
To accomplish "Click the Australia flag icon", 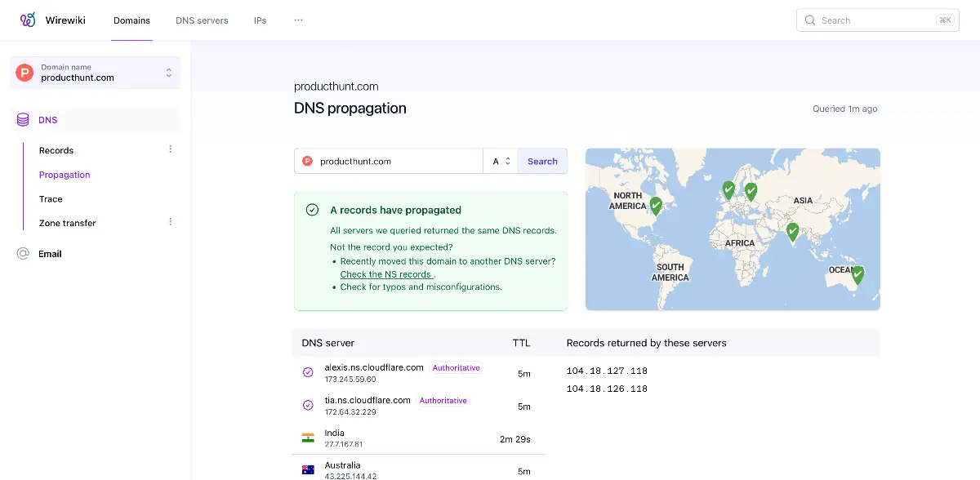I will click(308, 470).
